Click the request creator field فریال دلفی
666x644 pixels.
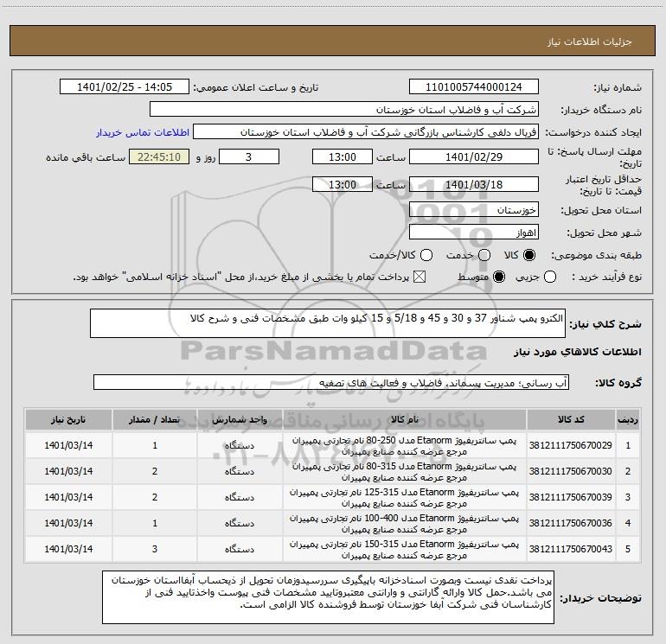coord(366,131)
